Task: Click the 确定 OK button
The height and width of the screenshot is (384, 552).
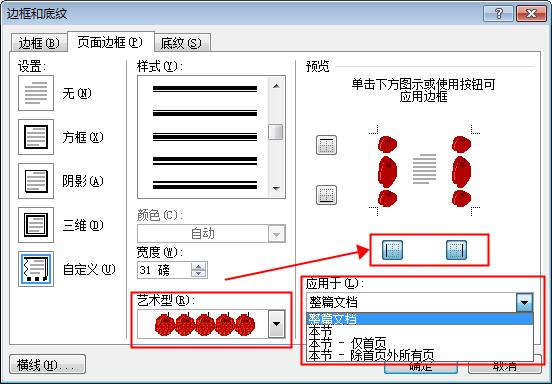Action: tap(421, 367)
